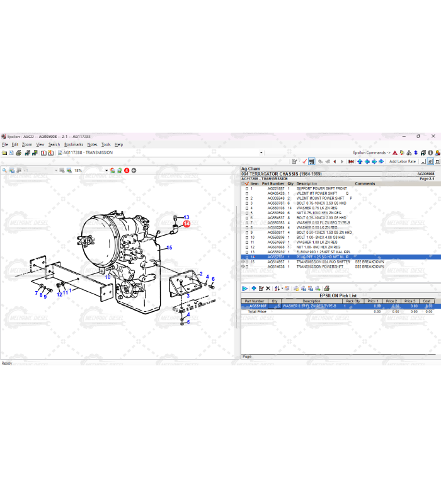This screenshot has height=504, width=441.
Task: Tick the checkbox for item 1 SUPPORT POWER SHIFT
Action: pyautogui.click(x=247, y=188)
